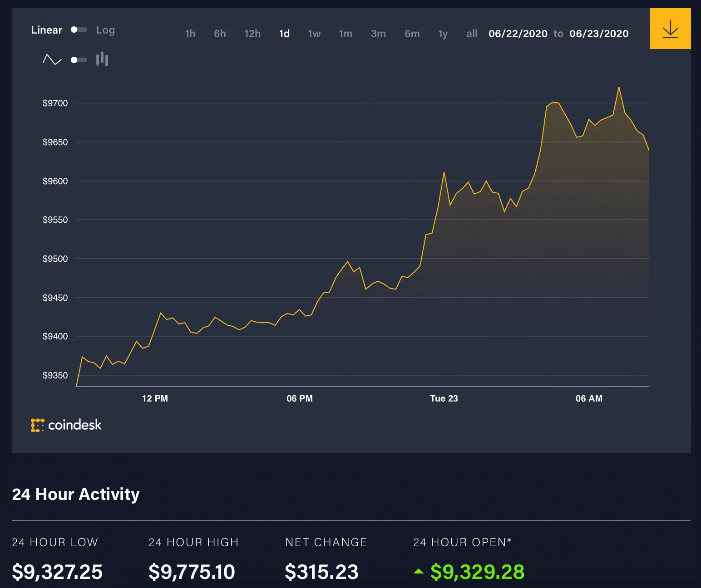Click the 24 hour open value $9,329.28
This screenshot has height=588, width=701.
pyautogui.click(x=477, y=572)
